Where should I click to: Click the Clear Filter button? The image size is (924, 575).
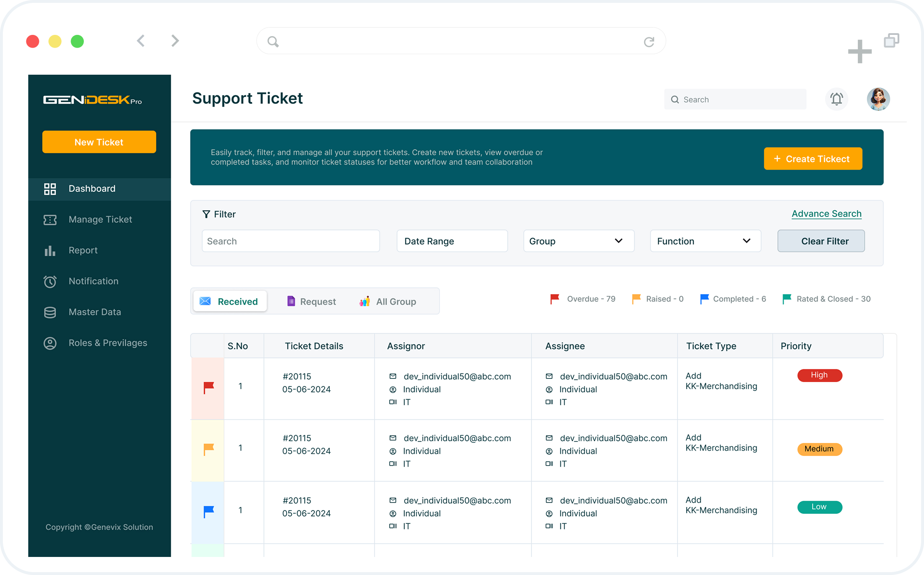821,241
